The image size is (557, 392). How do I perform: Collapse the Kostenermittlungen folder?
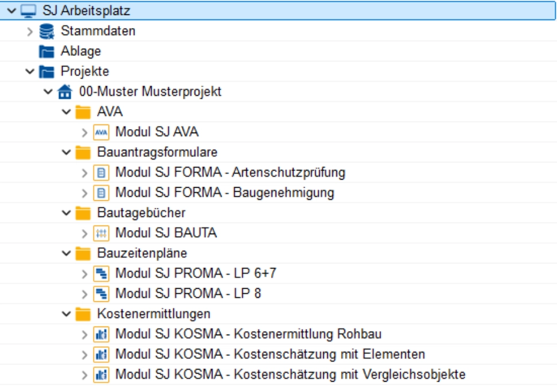[67, 314]
